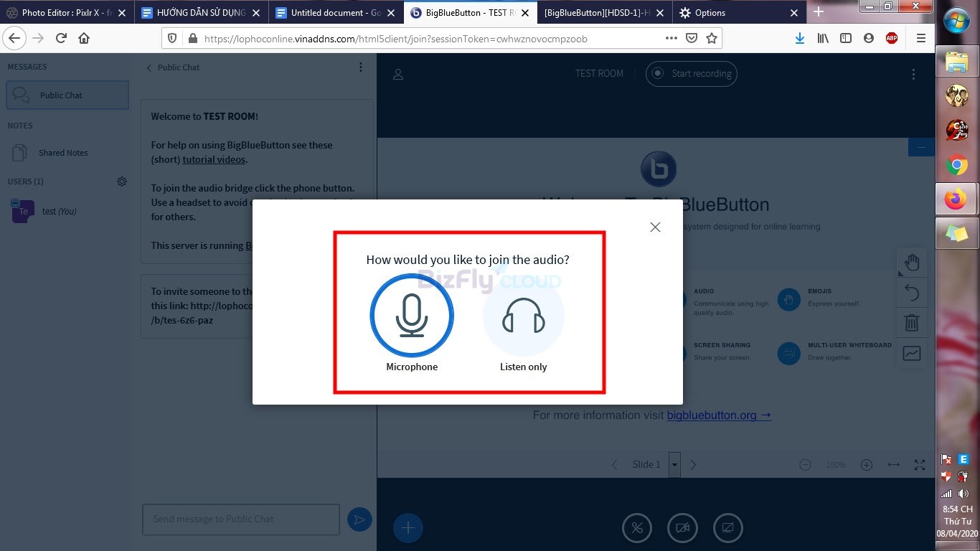Select the whiteboard hand pan tool
This screenshot has height=551, width=980.
(912, 262)
